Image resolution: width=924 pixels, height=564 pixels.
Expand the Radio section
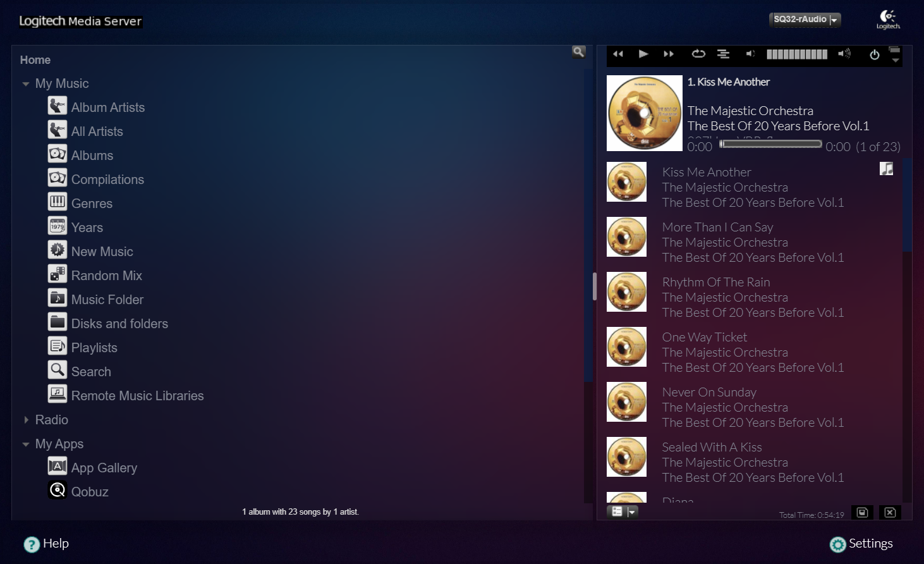(26, 420)
